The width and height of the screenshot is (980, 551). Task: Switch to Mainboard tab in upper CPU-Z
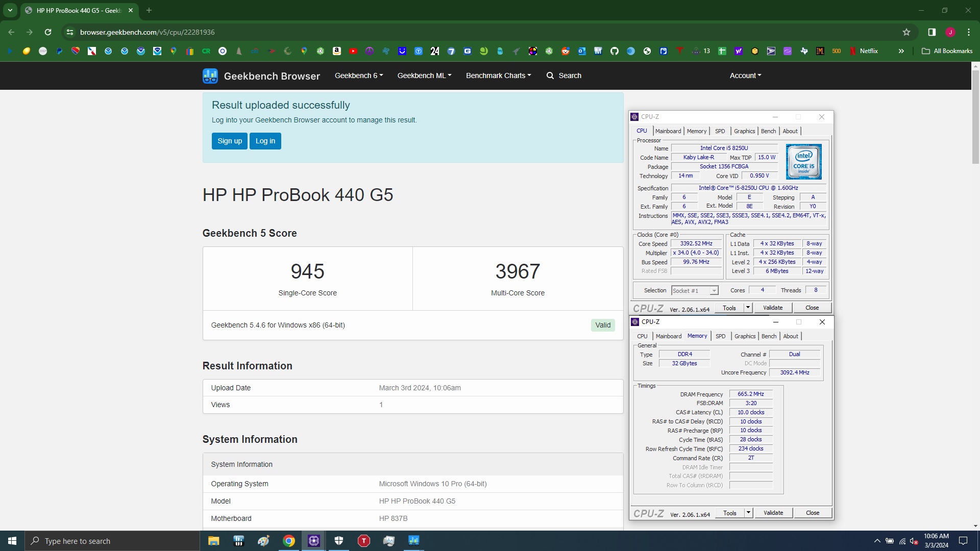click(x=668, y=131)
